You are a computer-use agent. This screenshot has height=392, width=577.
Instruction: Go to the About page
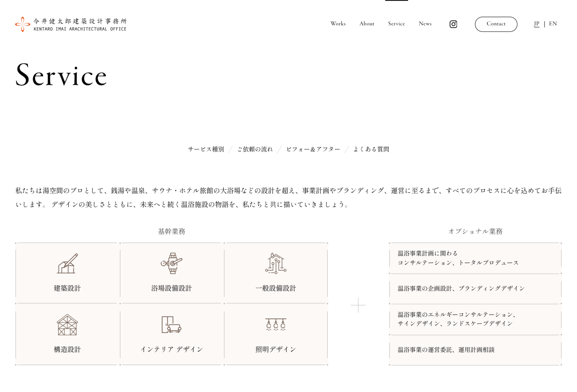(x=367, y=24)
